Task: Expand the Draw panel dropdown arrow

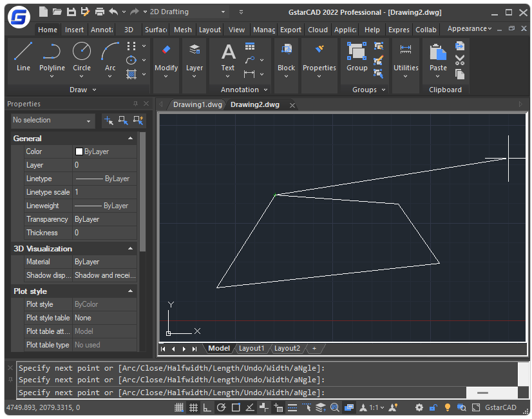Action: 94,90
